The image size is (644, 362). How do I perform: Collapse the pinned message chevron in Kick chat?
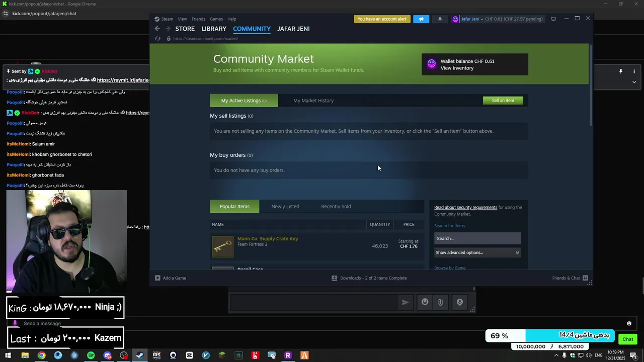[634, 82]
